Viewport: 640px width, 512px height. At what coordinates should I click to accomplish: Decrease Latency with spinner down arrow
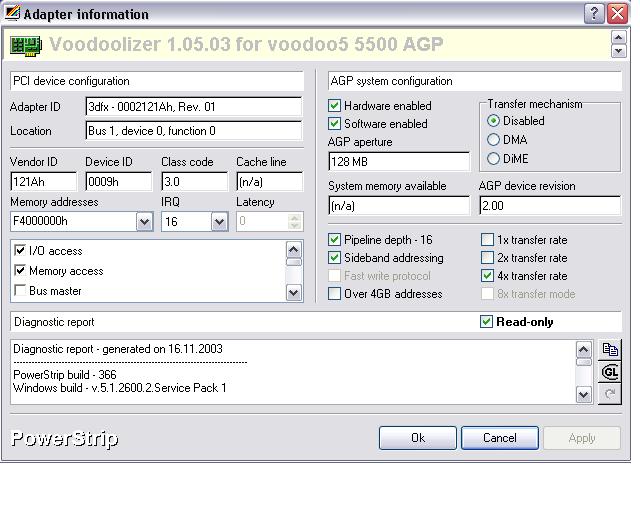point(294,226)
